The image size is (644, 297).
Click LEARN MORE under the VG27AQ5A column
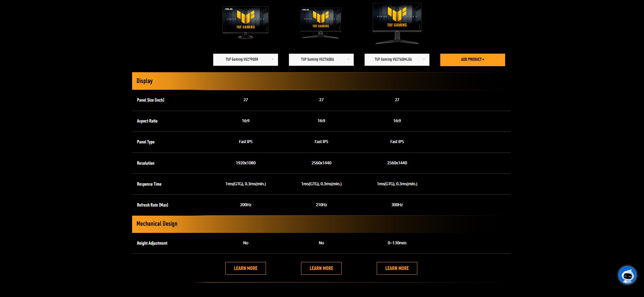tap(321, 268)
